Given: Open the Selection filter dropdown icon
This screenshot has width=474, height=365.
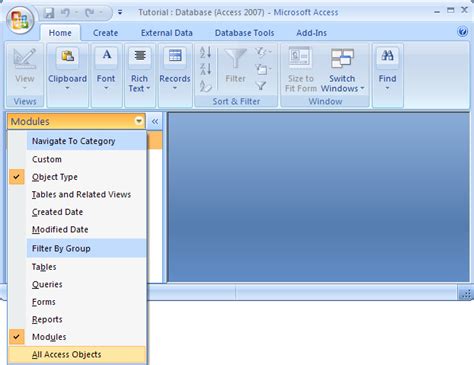Looking at the screenshot, I should click(263, 52).
